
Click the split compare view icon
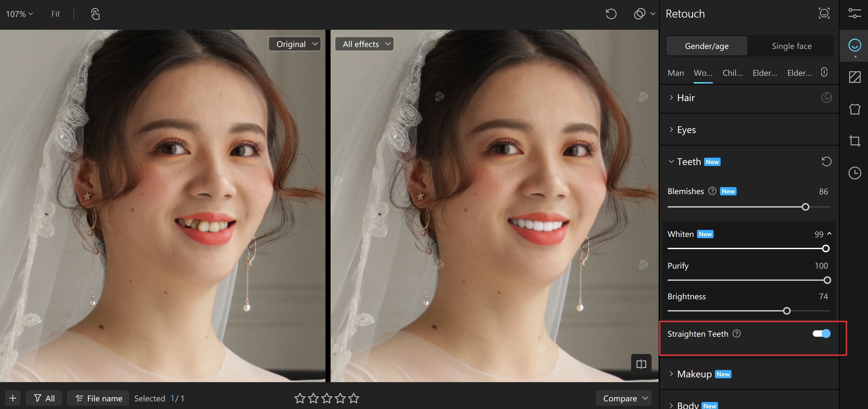[641, 364]
